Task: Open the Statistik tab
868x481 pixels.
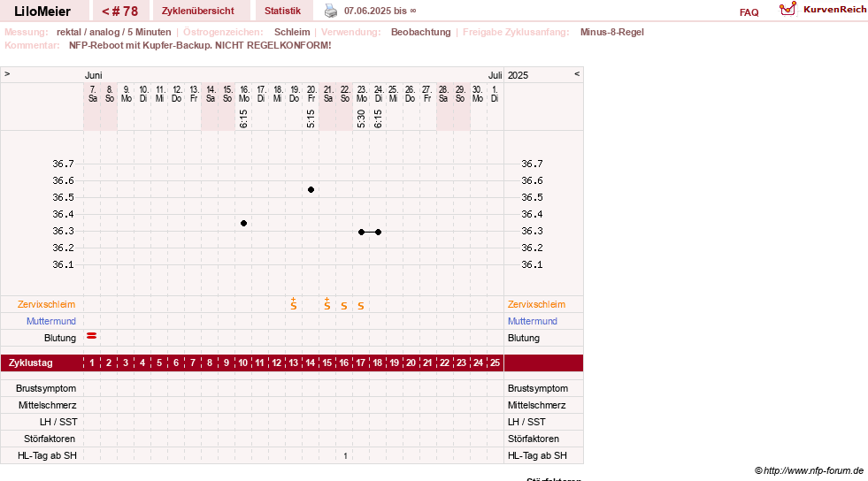Action: click(x=283, y=11)
